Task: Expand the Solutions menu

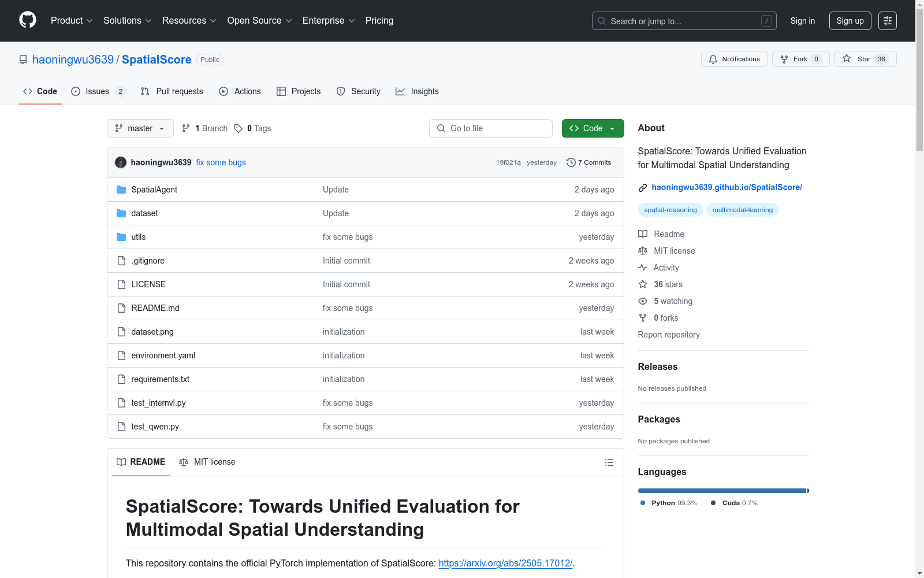Action: click(x=128, y=21)
